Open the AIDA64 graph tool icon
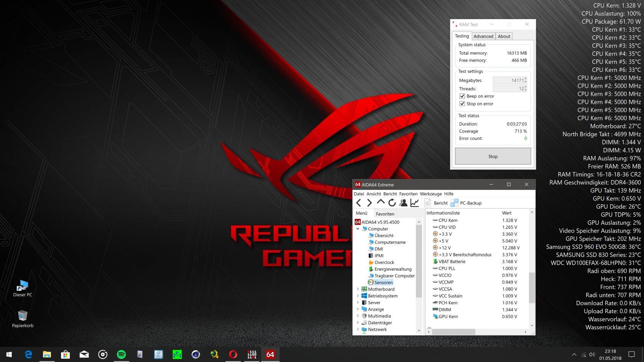Screen dimensions: 644x362 pyautogui.click(x=414, y=203)
